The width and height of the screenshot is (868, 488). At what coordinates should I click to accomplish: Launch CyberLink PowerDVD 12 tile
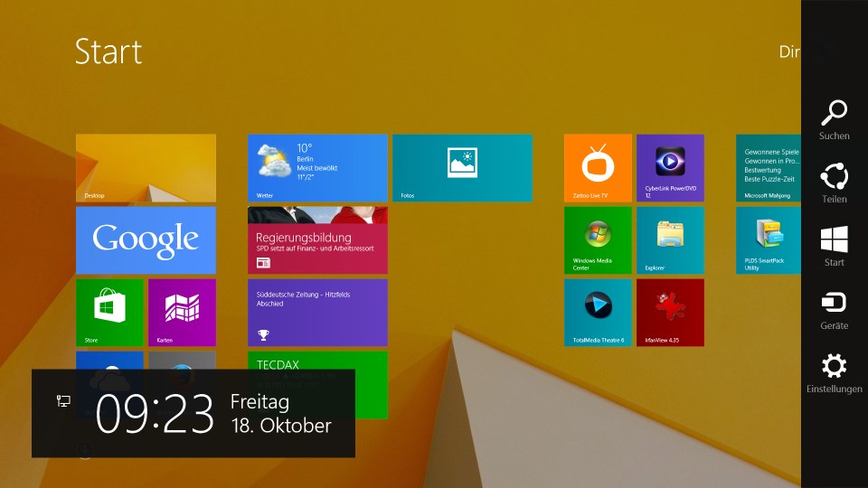click(670, 168)
